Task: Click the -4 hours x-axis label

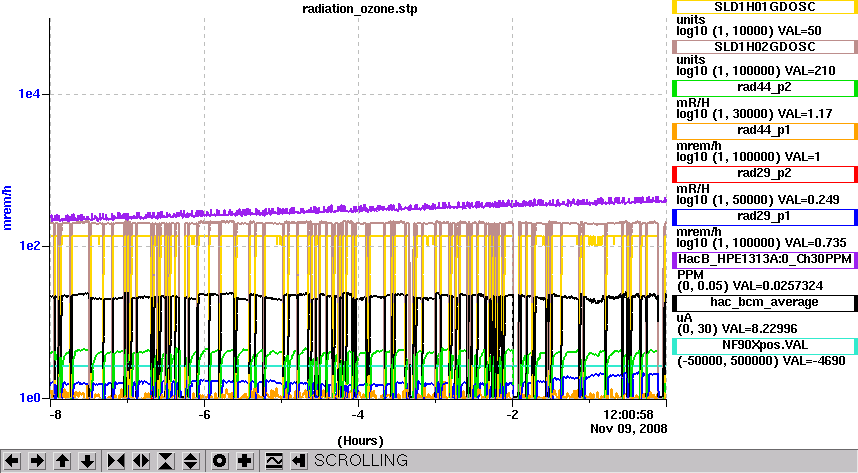Action: pyautogui.click(x=358, y=414)
